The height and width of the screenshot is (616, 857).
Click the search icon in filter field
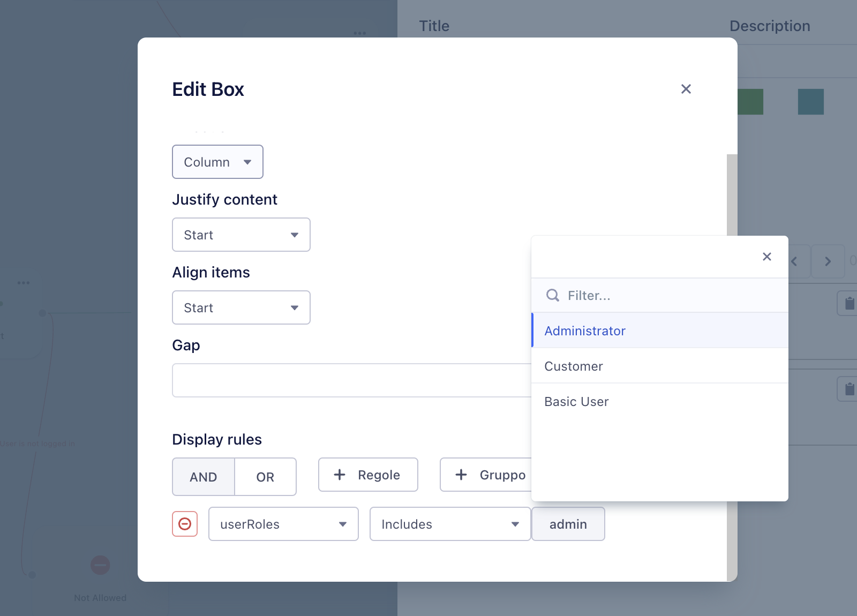point(552,295)
